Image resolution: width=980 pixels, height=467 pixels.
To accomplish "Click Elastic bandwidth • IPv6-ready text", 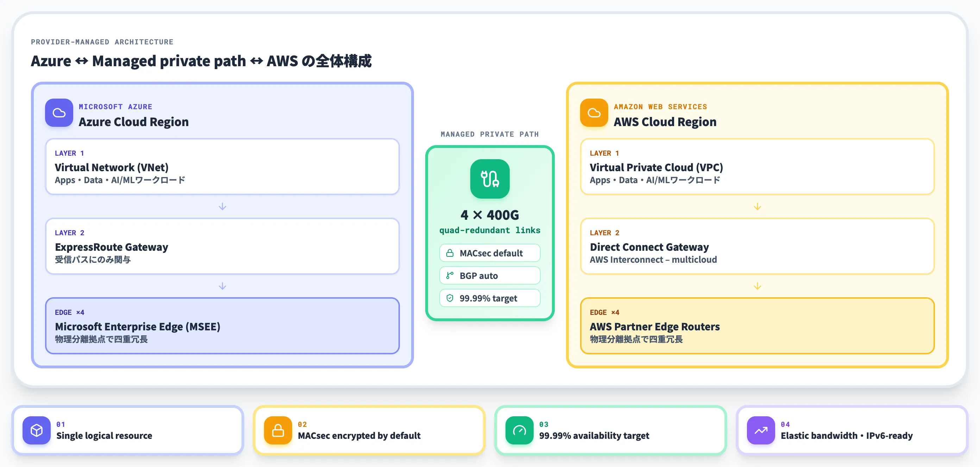I will point(847,436).
